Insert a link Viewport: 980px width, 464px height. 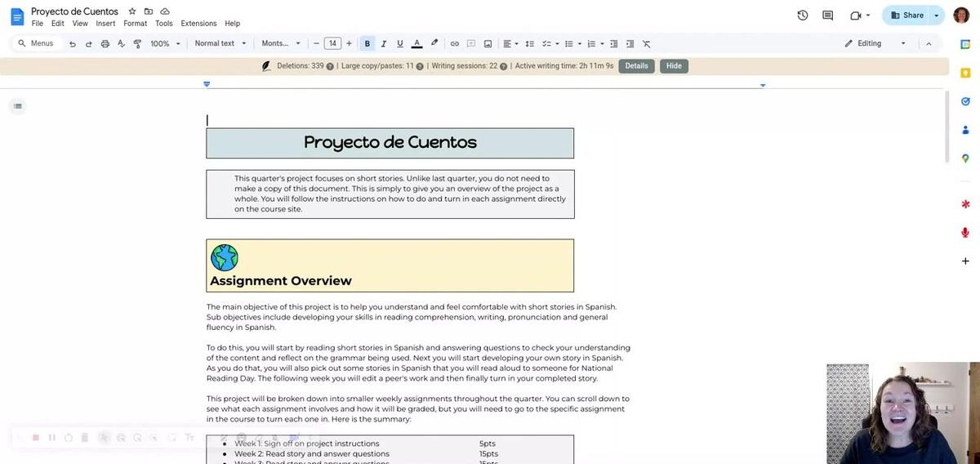click(455, 43)
